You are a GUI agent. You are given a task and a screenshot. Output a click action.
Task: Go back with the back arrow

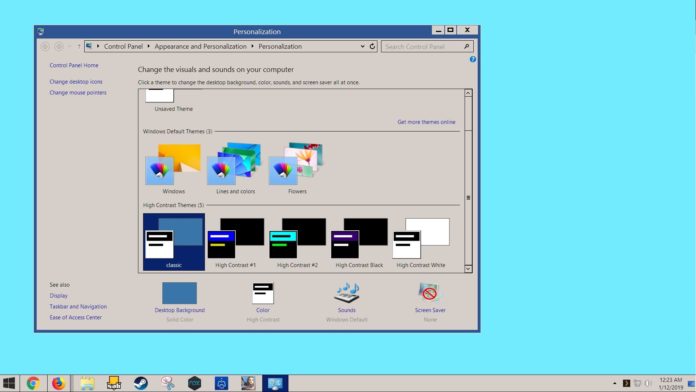tap(45, 46)
